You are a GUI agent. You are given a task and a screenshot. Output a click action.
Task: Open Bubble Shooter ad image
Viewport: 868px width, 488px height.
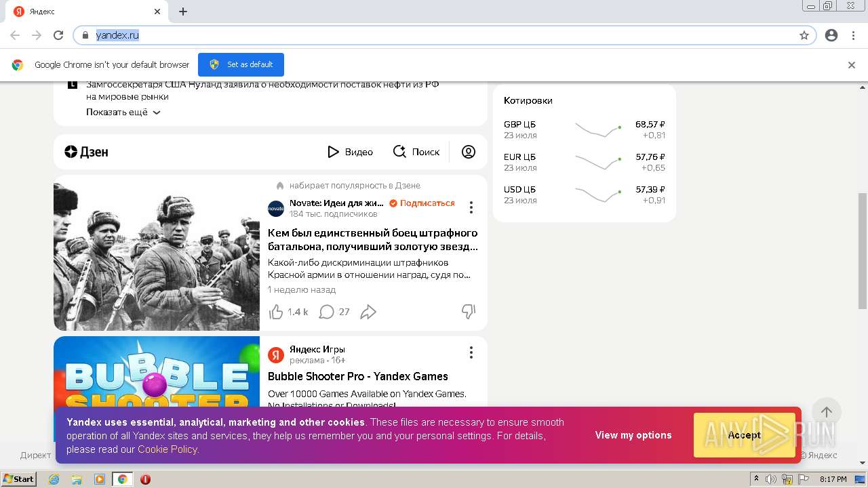pyautogui.click(x=157, y=371)
